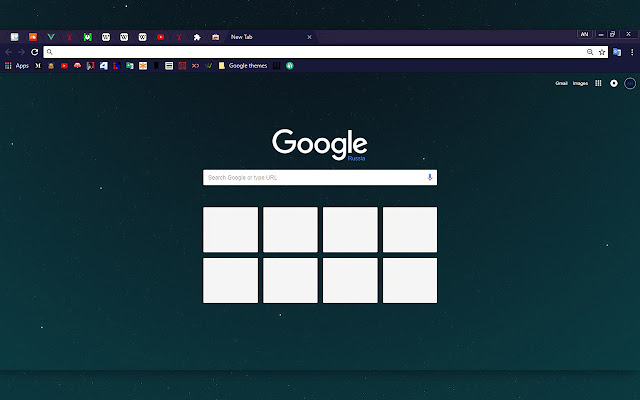Viewport: 640px width, 400px height.
Task: Open the Google apps grid icon
Action: coord(598,83)
